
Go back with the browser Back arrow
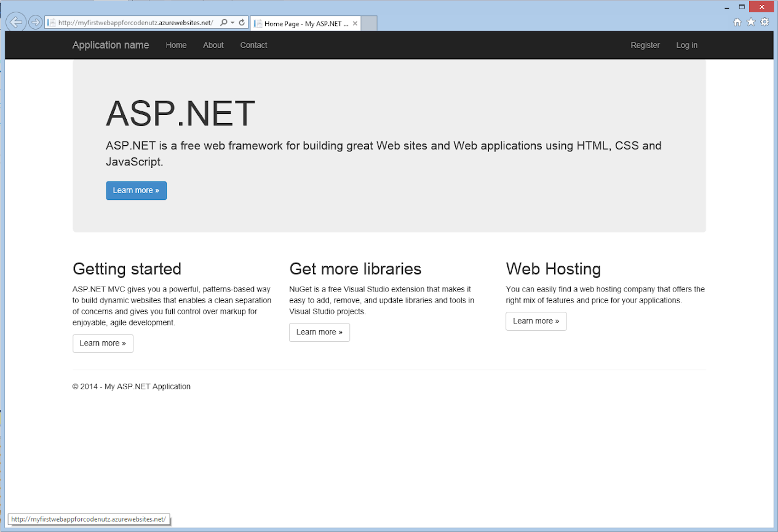pos(16,22)
